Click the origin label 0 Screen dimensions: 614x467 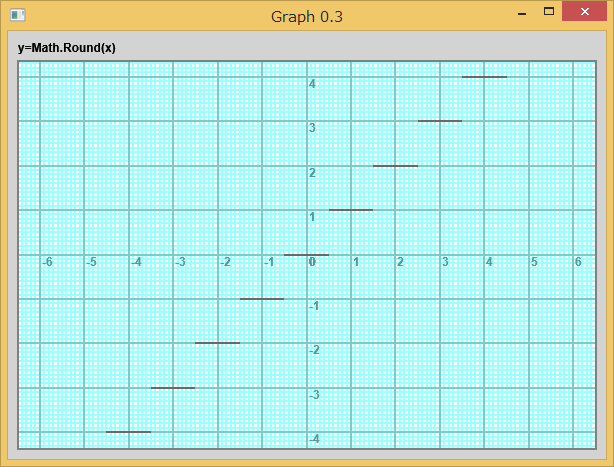coord(312,262)
